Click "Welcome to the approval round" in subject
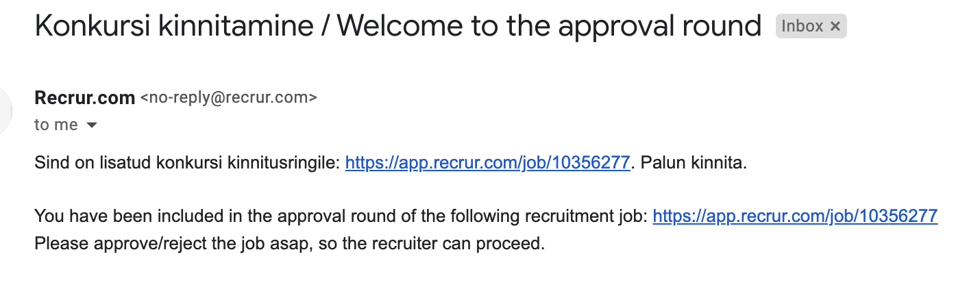Image resolution: width=980 pixels, height=300 pixels. point(549,27)
